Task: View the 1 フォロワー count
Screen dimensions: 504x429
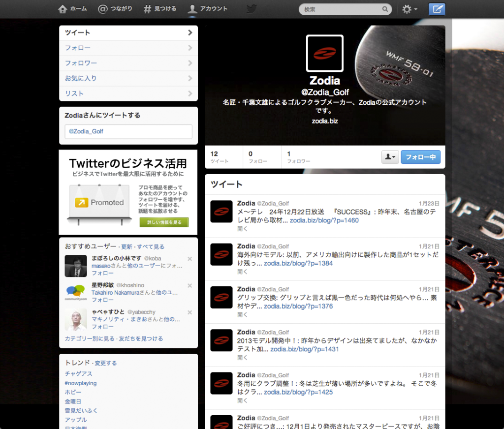Action: click(299, 157)
